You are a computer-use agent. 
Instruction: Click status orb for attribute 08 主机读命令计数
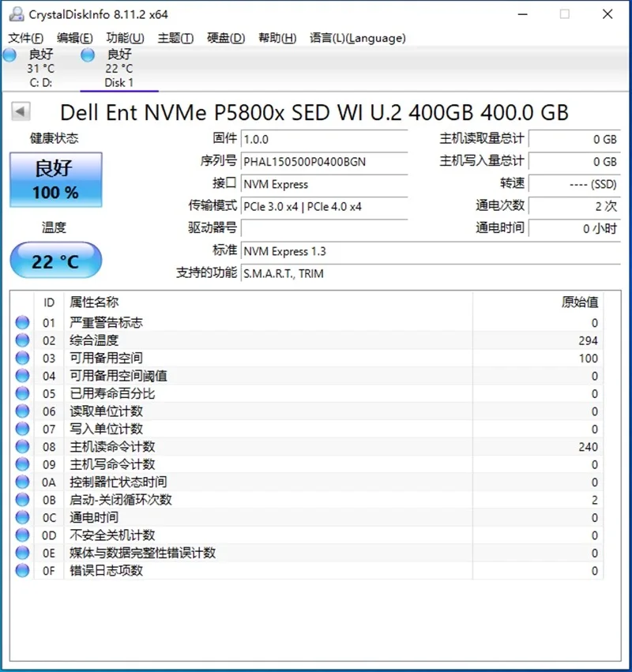pyautogui.click(x=22, y=447)
